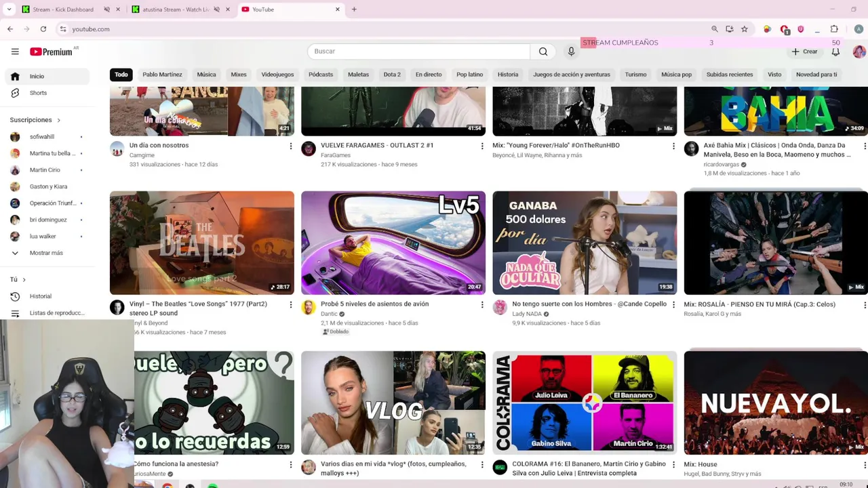Play the NUEVAYOL mix thumbnail
This screenshot has width=868, height=488.
(776, 403)
